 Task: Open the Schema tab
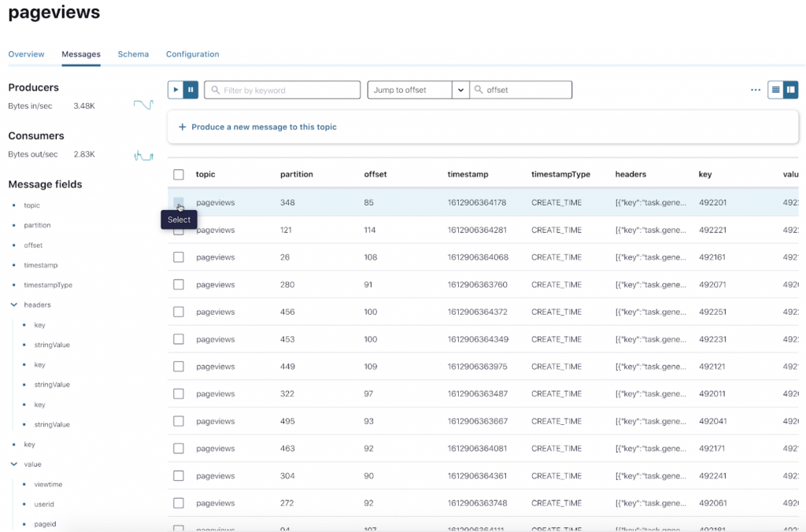pos(133,54)
